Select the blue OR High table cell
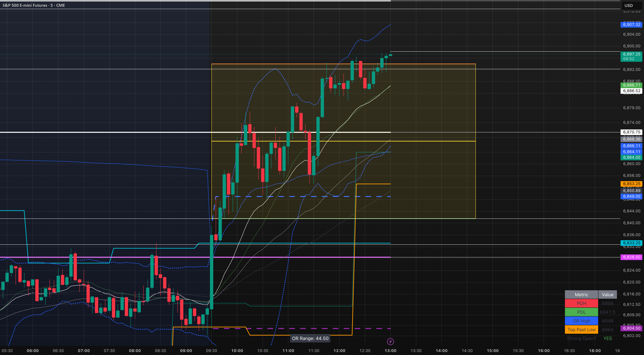Image resolution: width=644 pixels, height=355 pixels. click(581, 321)
